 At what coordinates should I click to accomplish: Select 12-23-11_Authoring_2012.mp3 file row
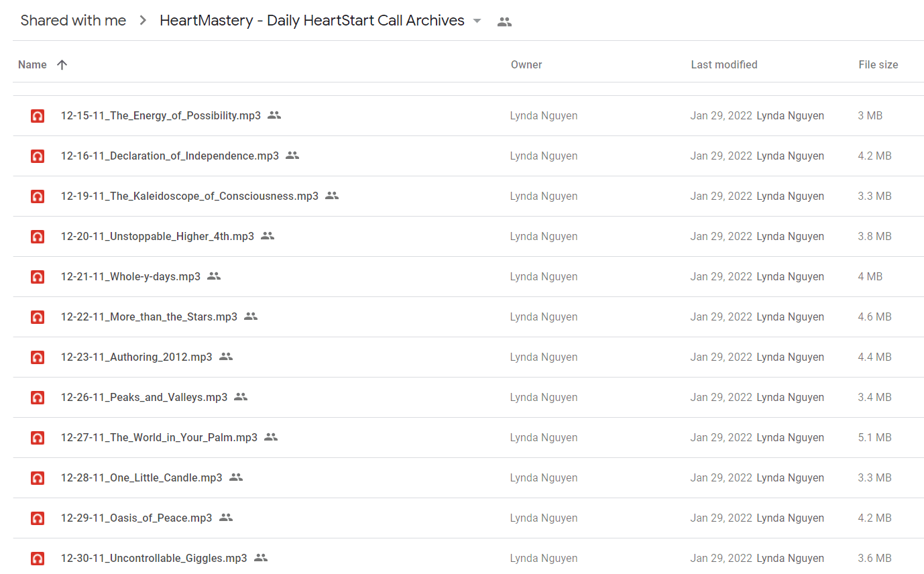tap(468, 357)
